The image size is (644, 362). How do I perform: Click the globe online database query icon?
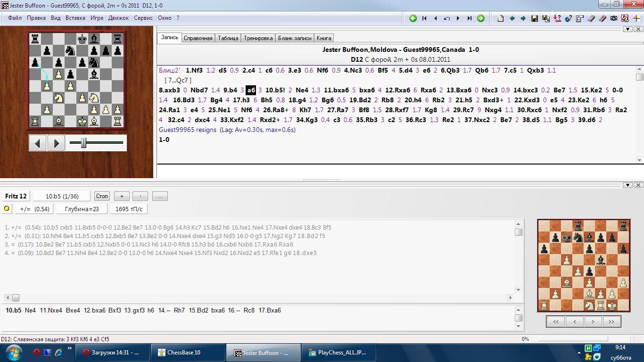click(568, 18)
